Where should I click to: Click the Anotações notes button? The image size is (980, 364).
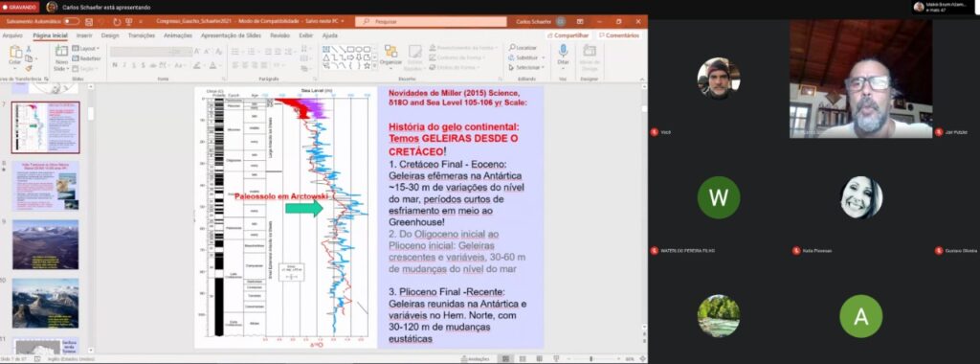(x=476, y=359)
